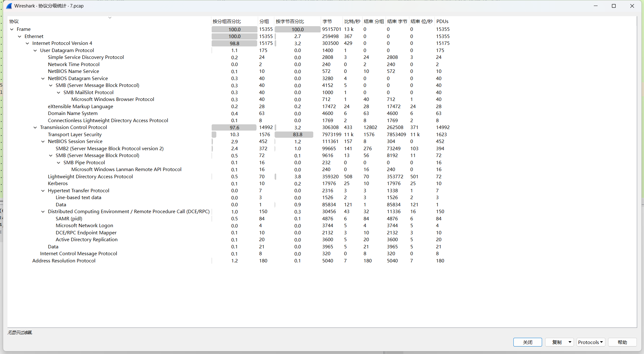Collapse the Hypertext Transfer Protocol node

click(x=43, y=191)
